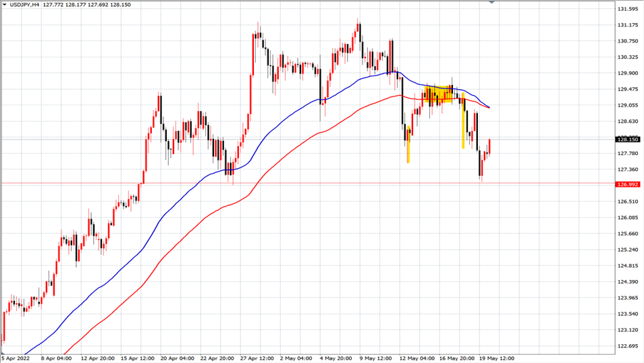This screenshot has height=363, width=644.
Task: Click the yellow highlighted rectangle on the chart
Action: point(437,94)
